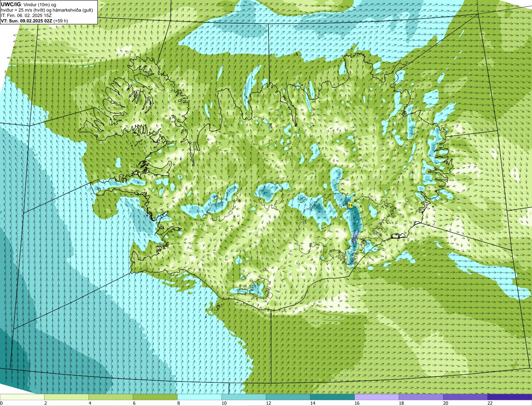Click the 14–16 dark teal legend swatch

332,397
